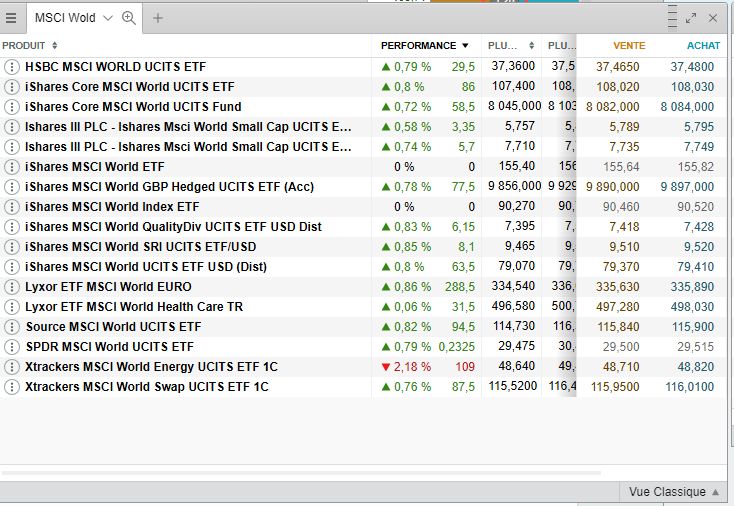Close the panel with the X icon
This screenshot has width=734, height=506.
pyautogui.click(x=713, y=18)
